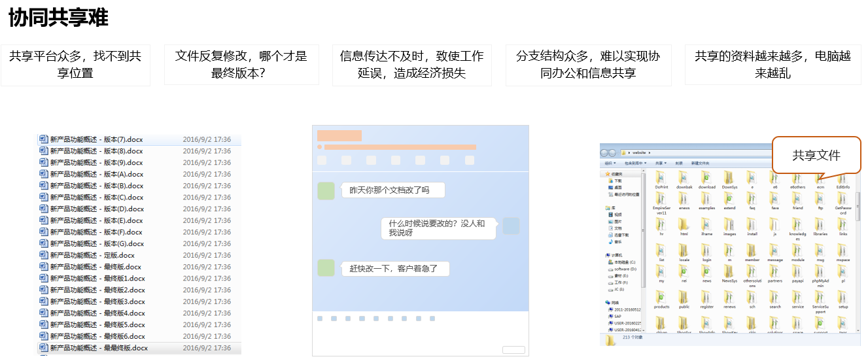Open the EmpireServer11 folder
The height and width of the screenshot is (363, 868).
point(661,200)
